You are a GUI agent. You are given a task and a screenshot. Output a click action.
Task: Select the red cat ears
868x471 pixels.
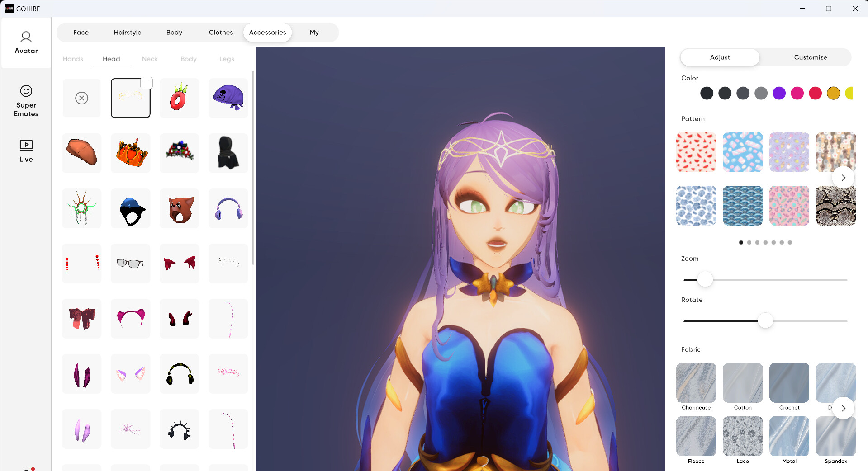(180, 264)
